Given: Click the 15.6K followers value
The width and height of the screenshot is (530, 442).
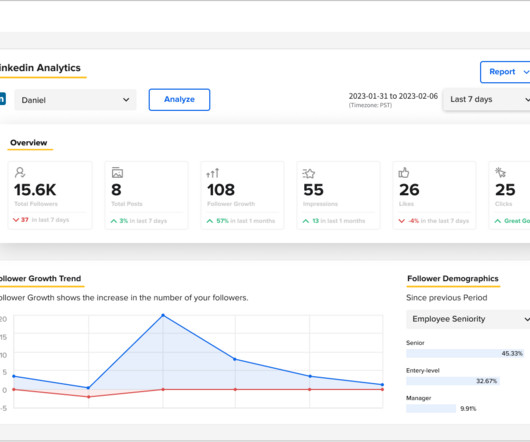Looking at the screenshot, I should pyautogui.click(x=35, y=190).
